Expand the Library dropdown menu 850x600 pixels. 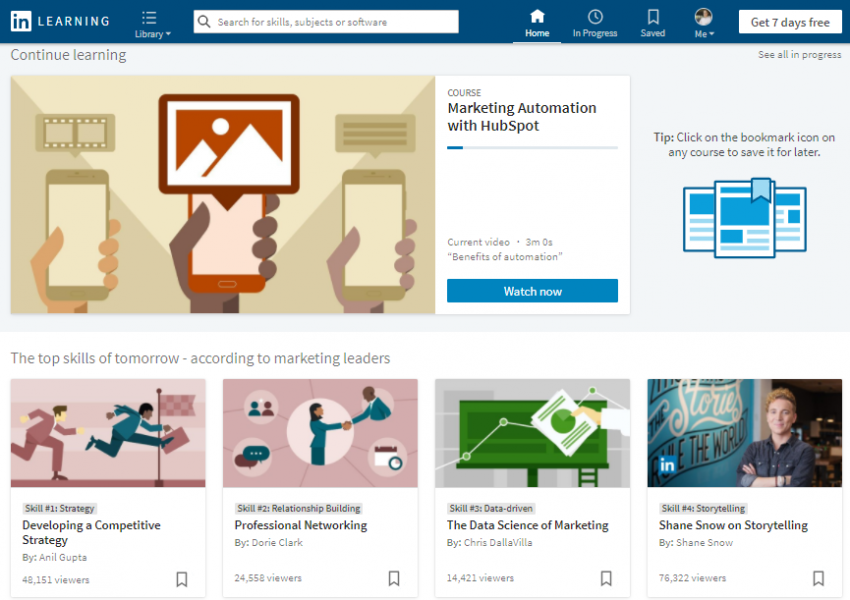pos(151,23)
